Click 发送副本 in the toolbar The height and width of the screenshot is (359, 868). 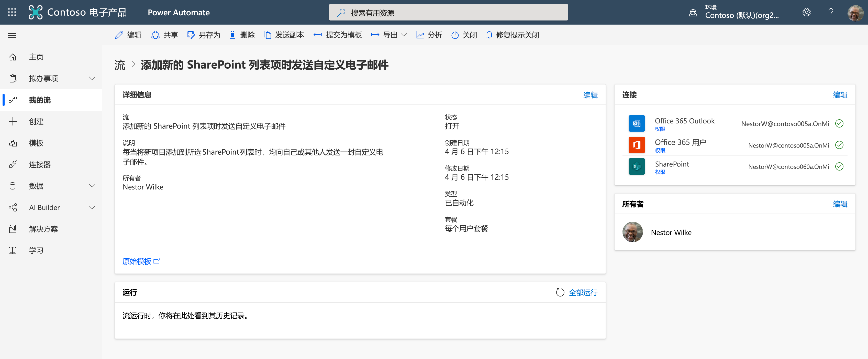284,35
